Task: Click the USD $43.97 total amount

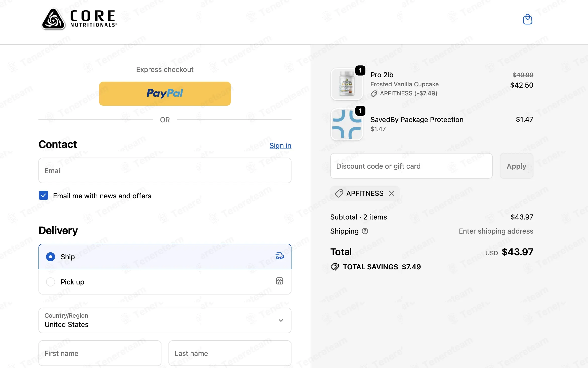Action: (509, 252)
